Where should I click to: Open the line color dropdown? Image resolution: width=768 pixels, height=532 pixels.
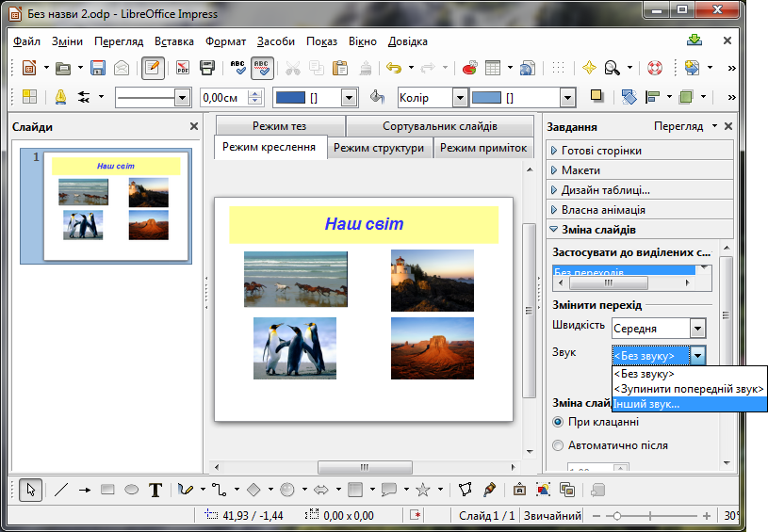[349, 98]
